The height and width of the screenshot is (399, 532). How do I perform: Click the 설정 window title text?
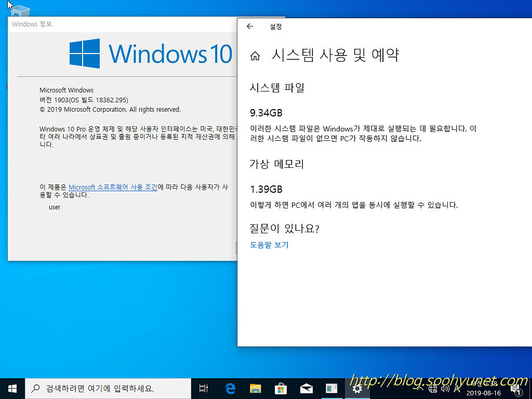pyautogui.click(x=275, y=26)
